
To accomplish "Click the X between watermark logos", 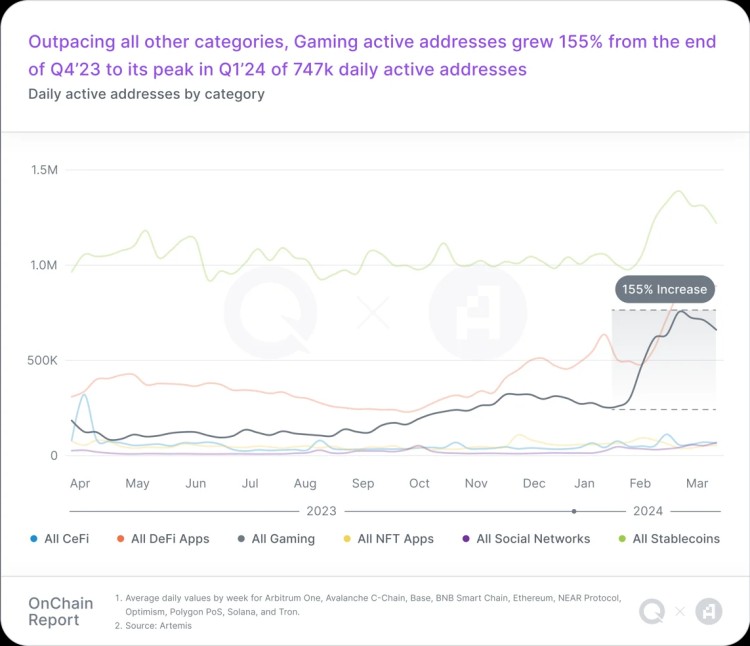I will (374, 312).
